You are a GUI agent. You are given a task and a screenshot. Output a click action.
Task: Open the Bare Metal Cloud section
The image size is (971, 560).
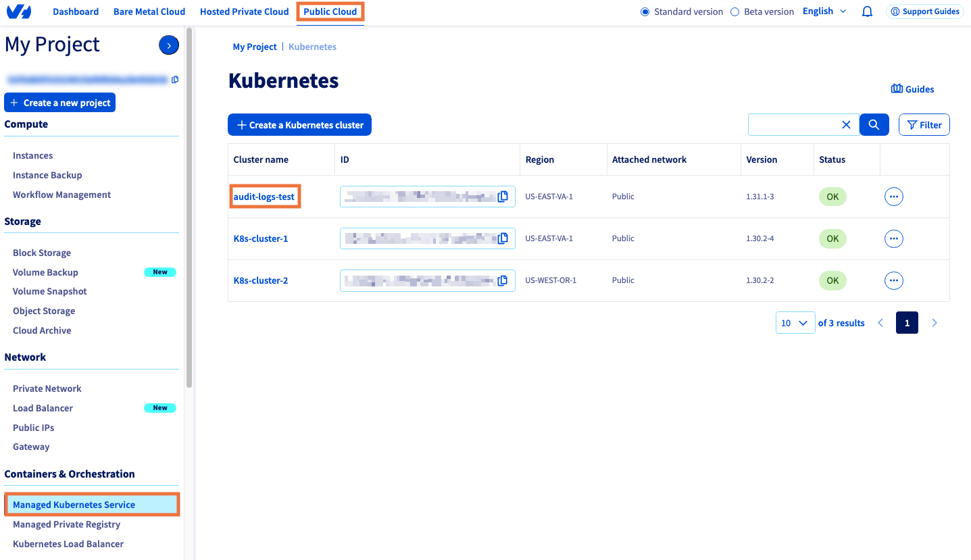click(149, 11)
